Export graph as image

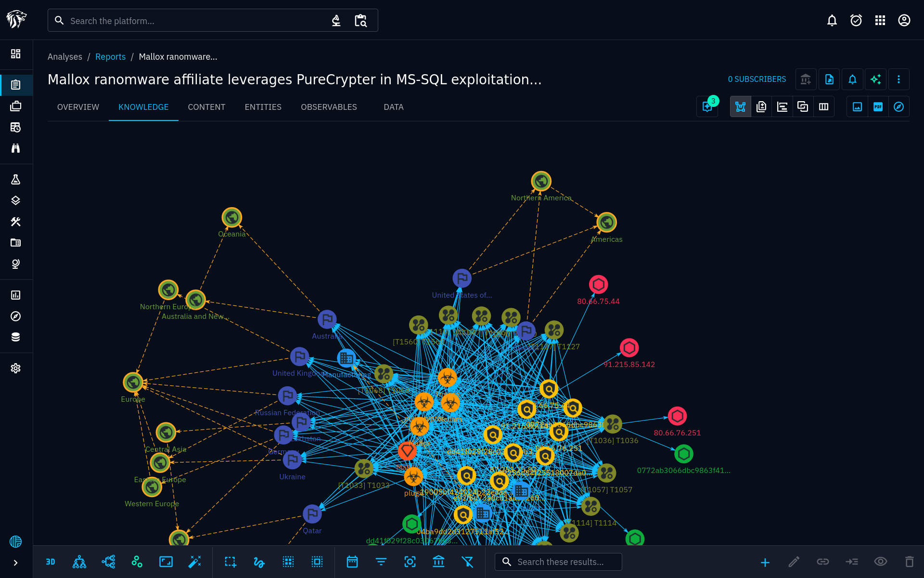tap(857, 107)
